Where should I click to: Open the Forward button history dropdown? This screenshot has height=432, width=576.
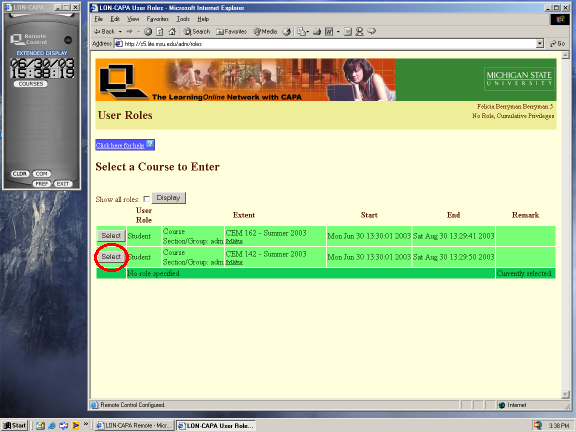[138, 32]
